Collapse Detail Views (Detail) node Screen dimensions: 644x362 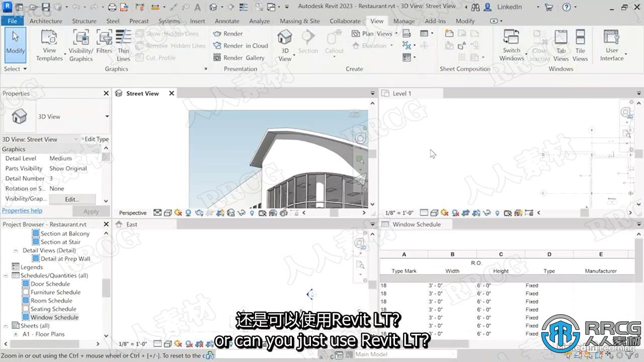pyautogui.click(x=16, y=250)
